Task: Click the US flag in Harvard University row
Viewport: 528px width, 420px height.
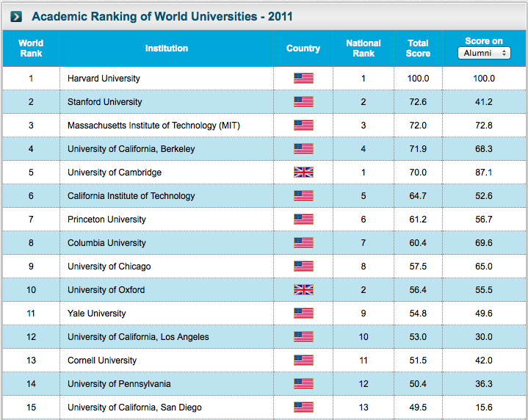Action: 303,78
